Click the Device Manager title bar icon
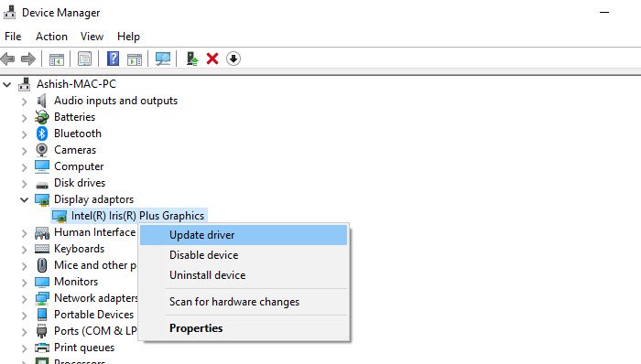This screenshot has height=364, width=641. [10, 12]
